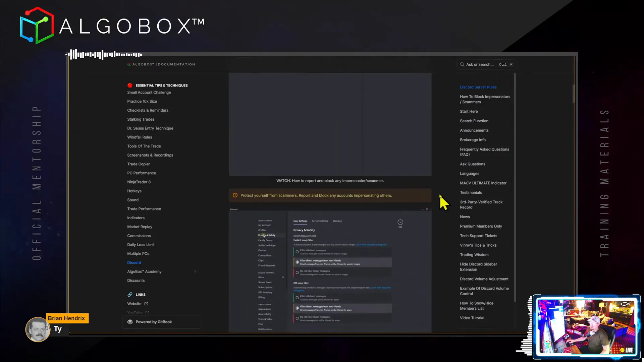Jump to the Start Here section

pos(469,112)
